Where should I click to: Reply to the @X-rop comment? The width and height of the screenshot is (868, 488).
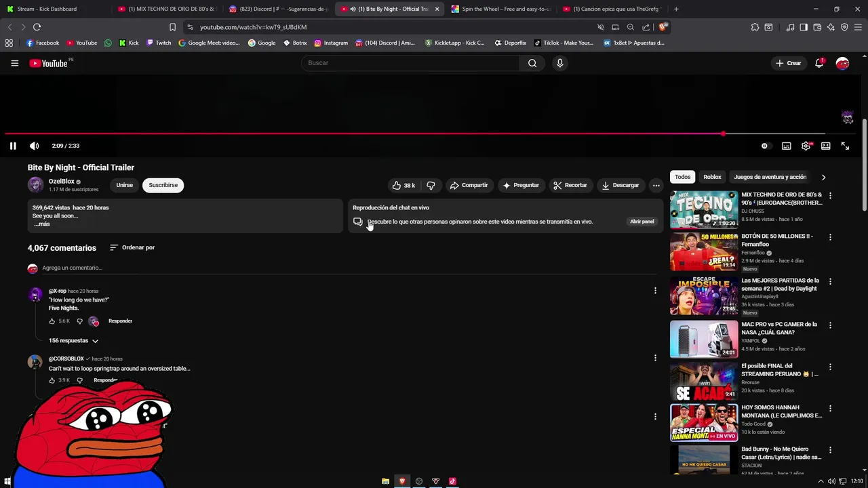(120, 321)
